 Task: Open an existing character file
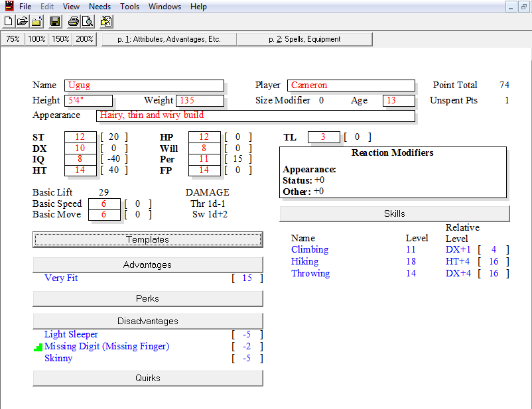pyautogui.click(x=23, y=21)
